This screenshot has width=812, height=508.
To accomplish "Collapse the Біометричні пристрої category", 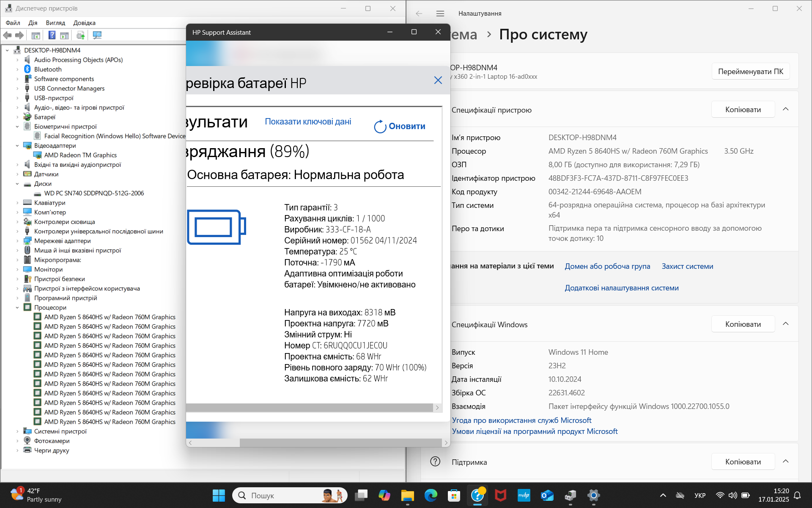I will tap(17, 127).
